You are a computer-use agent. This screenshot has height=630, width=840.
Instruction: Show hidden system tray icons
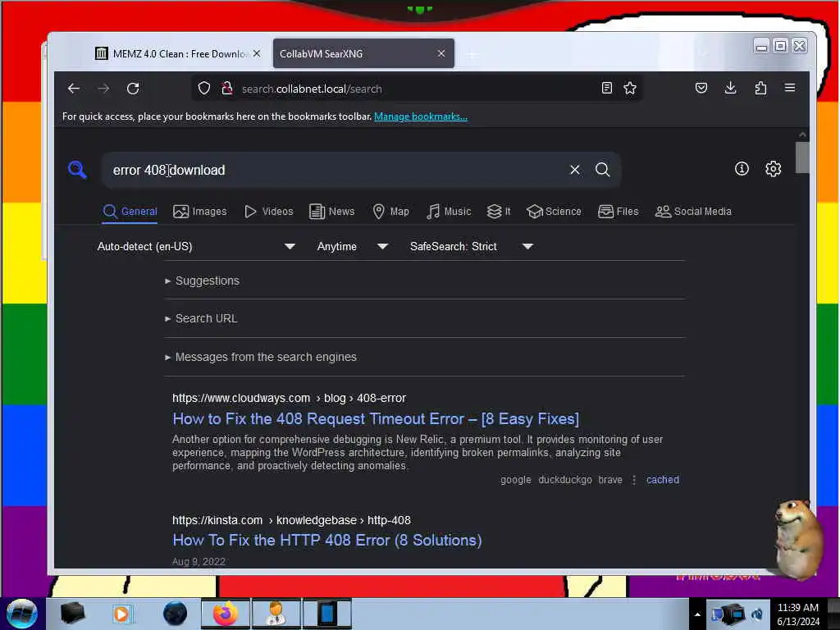(x=697, y=614)
